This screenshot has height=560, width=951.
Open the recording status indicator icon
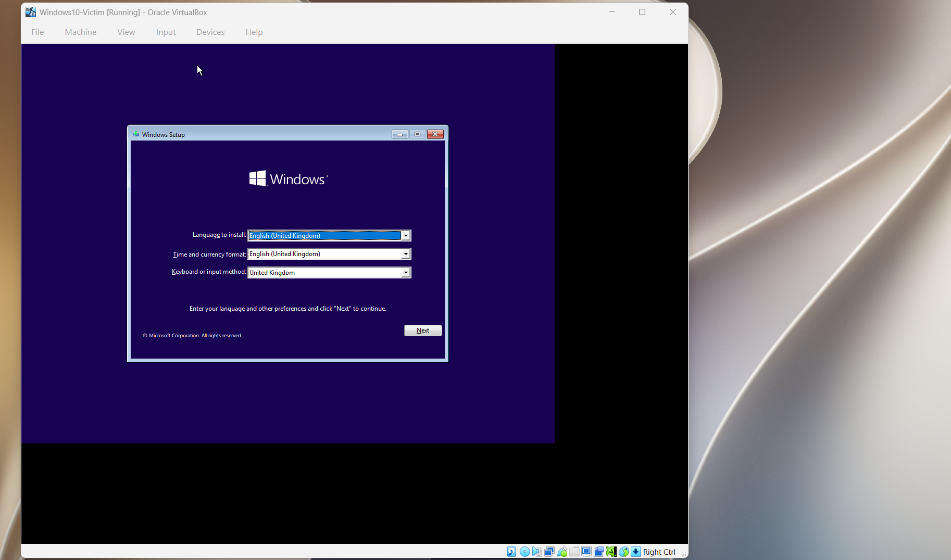click(x=599, y=552)
